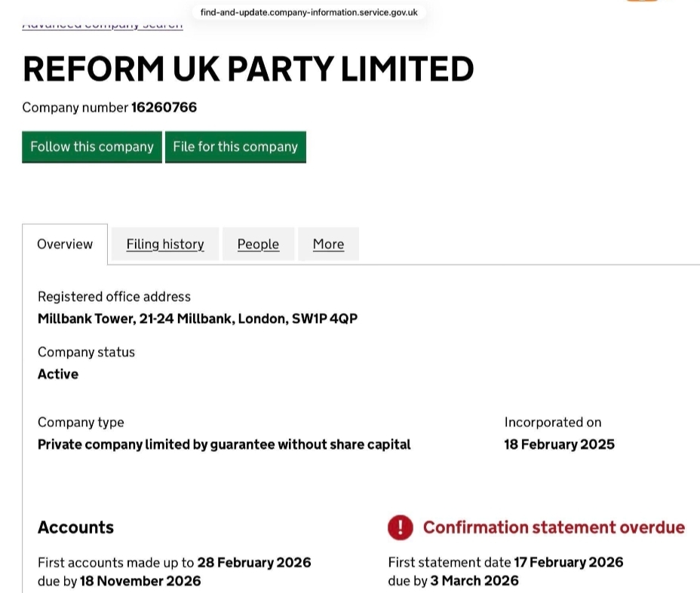700x593 pixels.
Task: Follow the Advanced company search link
Action: coord(103,25)
